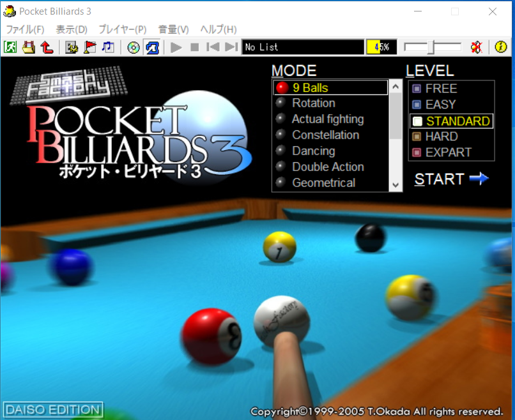Select the Rotation mode

pyautogui.click(x=330, y=103)
